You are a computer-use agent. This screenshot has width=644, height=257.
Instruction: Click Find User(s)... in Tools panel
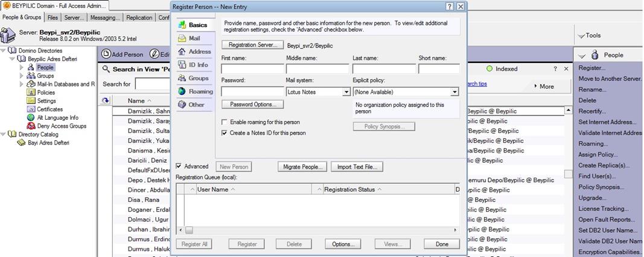(x=597, y=176)
